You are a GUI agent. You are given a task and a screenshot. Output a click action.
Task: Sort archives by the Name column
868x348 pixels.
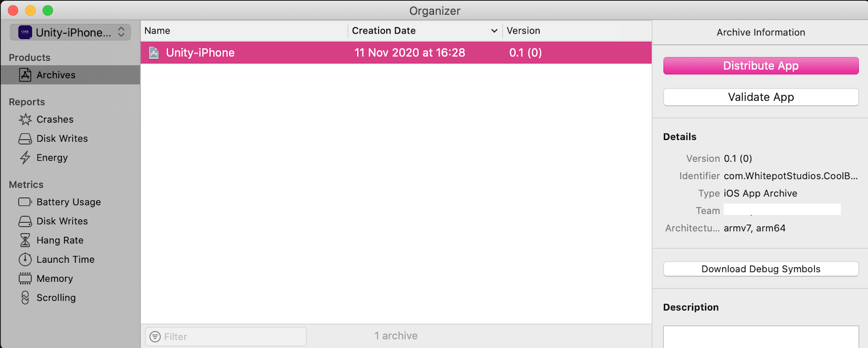pos(244,31)
